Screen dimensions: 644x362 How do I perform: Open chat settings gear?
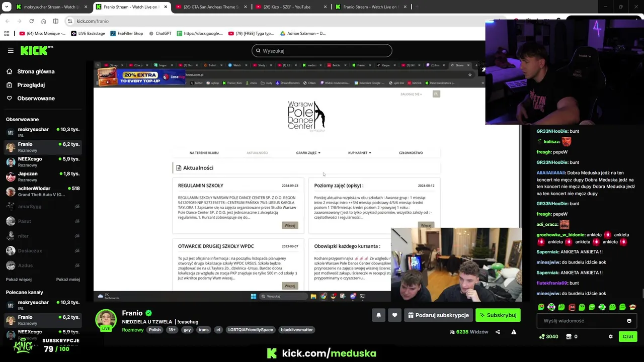coord(611,337)
